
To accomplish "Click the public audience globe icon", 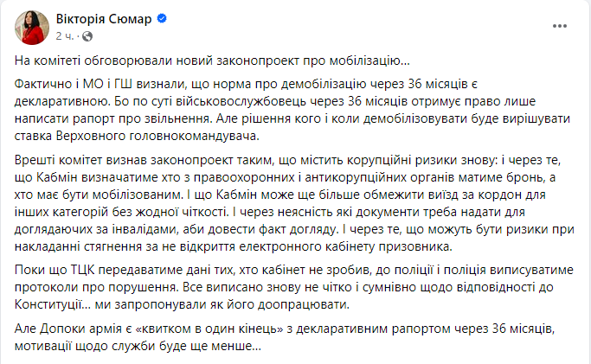I will point(84,37).
